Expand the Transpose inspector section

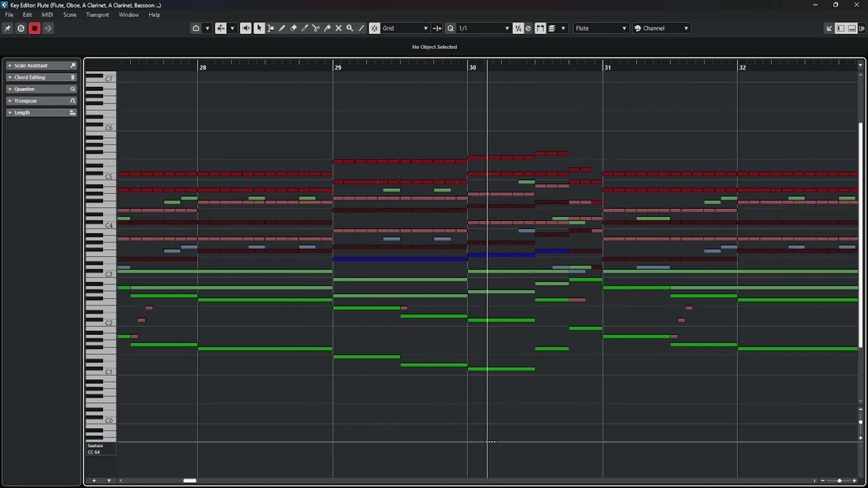41,100
